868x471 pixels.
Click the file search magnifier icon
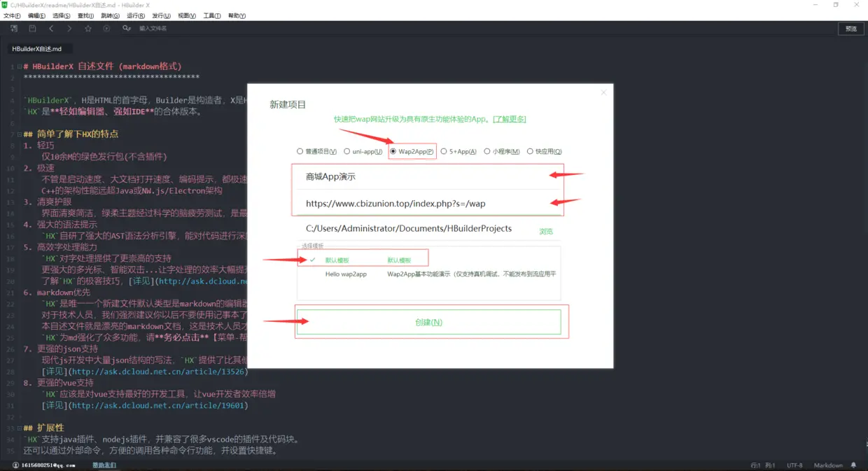click(127, 29)
